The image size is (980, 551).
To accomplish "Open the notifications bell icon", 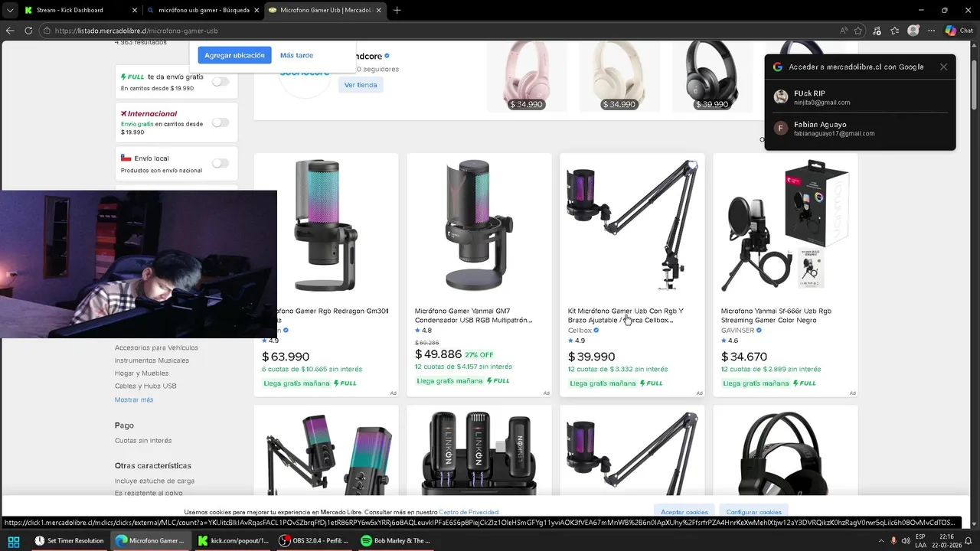I will pyautogui.click(x=968, y=540).
